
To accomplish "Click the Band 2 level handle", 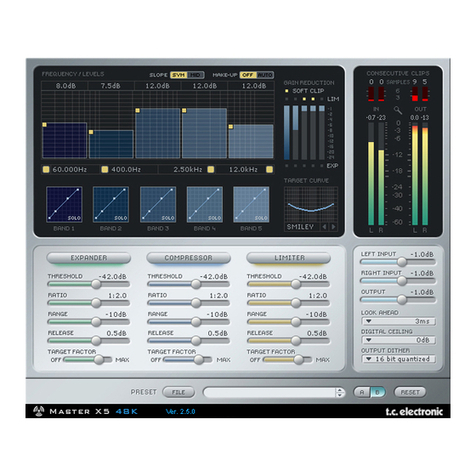I will pyautogui.click(x=91, y=132).
